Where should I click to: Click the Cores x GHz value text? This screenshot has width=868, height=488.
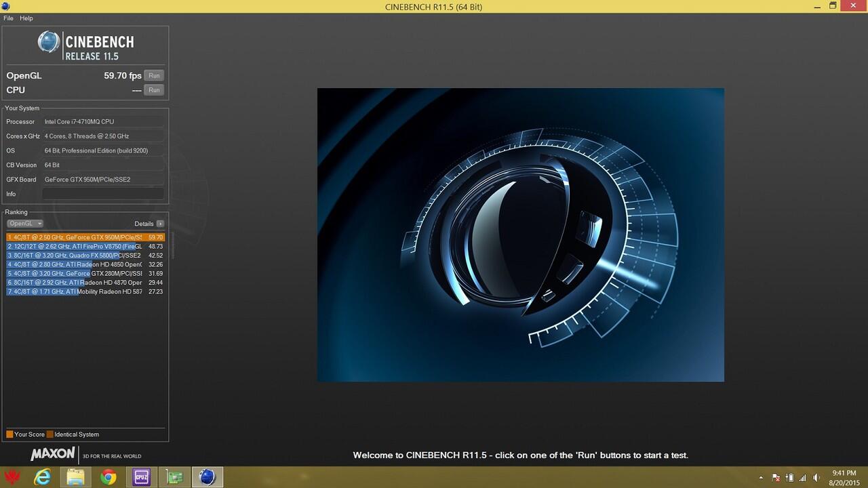[87, 136]
